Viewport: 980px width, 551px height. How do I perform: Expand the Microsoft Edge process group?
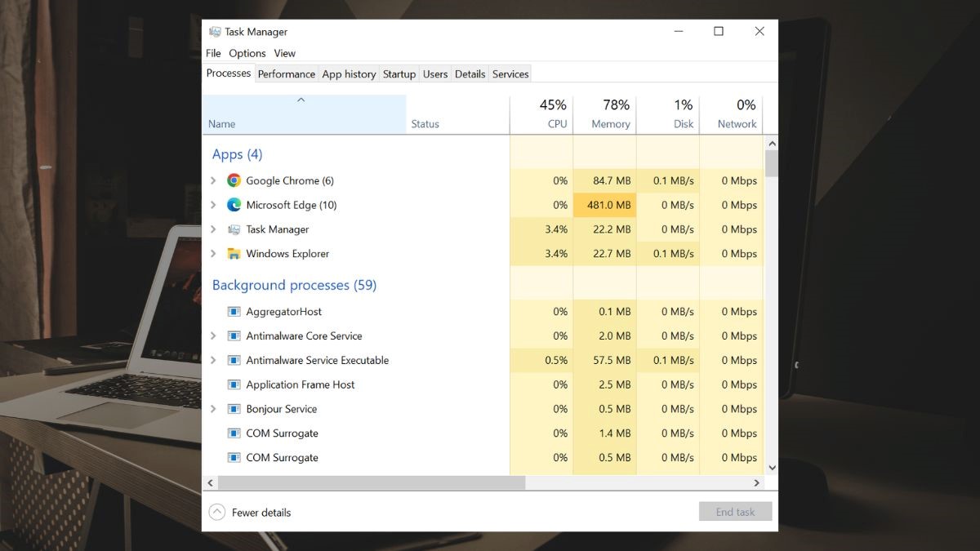pos(213,205)
